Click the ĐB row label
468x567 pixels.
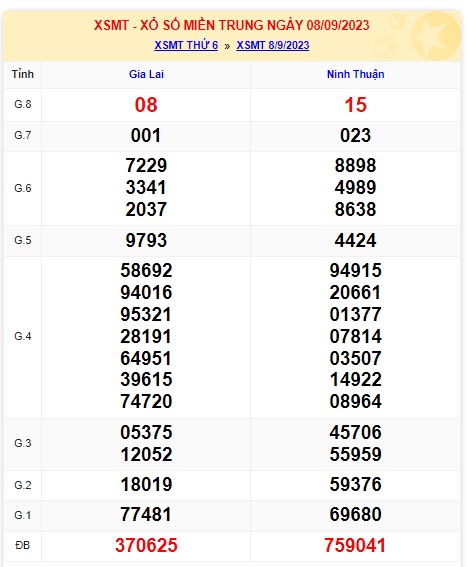[x=22, y=545]
